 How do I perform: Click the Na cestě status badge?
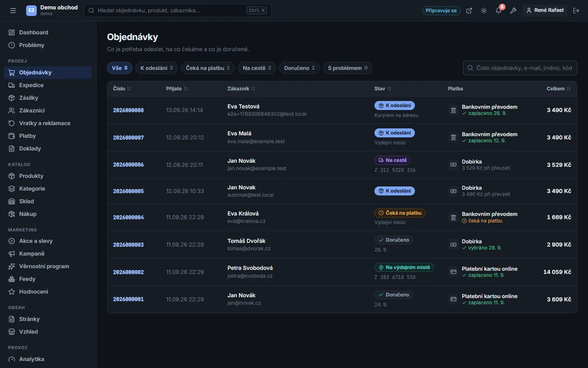point(392,160)
